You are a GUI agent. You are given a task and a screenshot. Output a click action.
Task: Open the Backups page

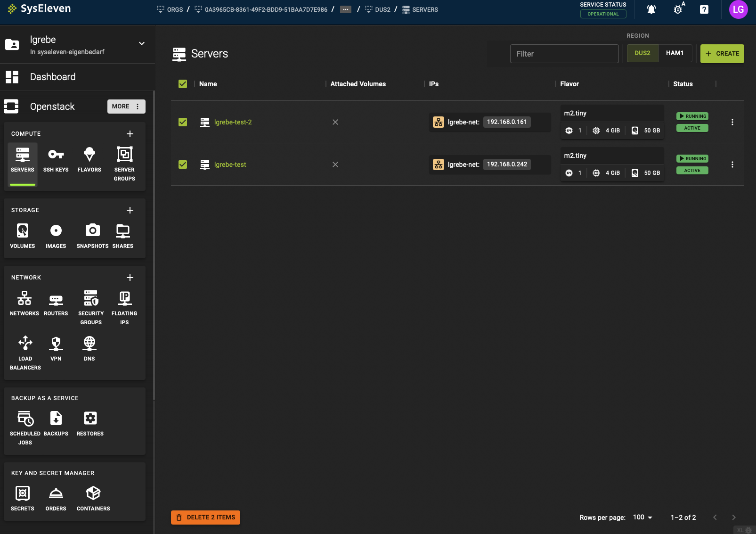tap(56, 424)
